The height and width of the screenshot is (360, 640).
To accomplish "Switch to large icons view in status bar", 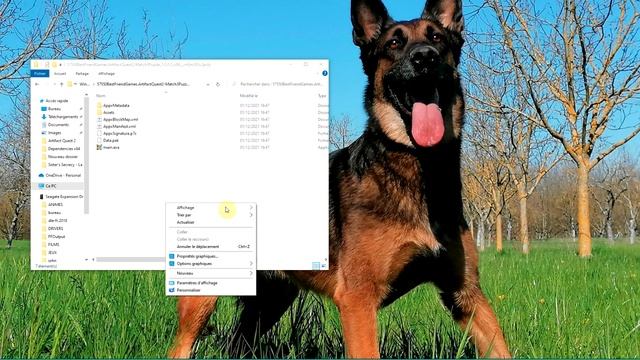I will click(324, 266).
